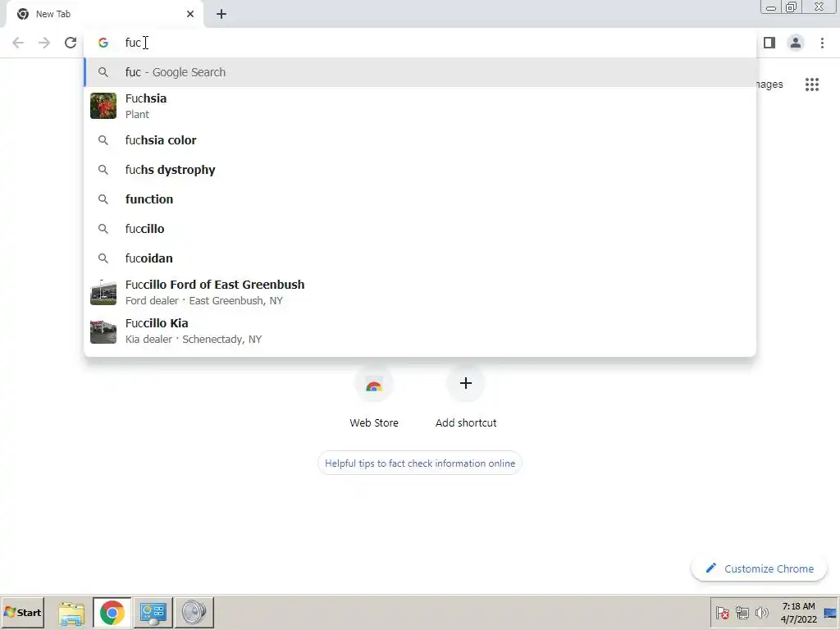The width and height of the screenshot is (840, 630).
Task: Click the Google G icon in address bar
Action: click(x=103, y=43)
